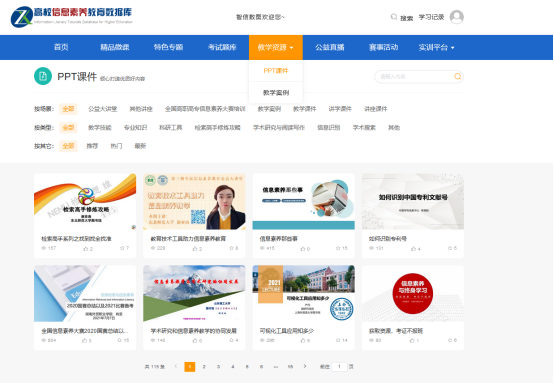
Task: Expand the 教学资源 dropdown menu
Action: pos(276,47)
